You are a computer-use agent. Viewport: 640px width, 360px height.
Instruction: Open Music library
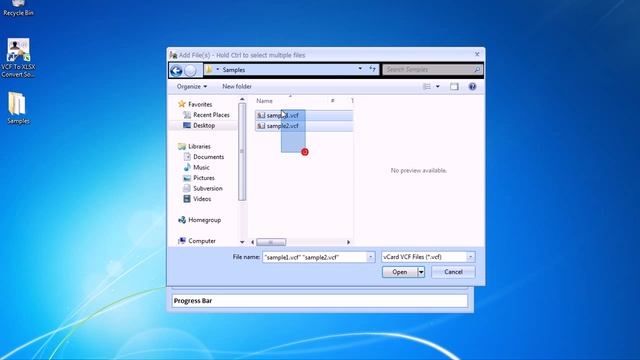[196, 167]
